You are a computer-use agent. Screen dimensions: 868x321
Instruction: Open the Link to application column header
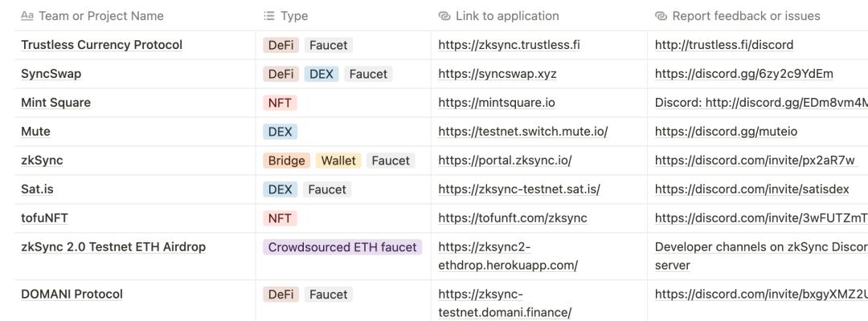coord(507,16)
